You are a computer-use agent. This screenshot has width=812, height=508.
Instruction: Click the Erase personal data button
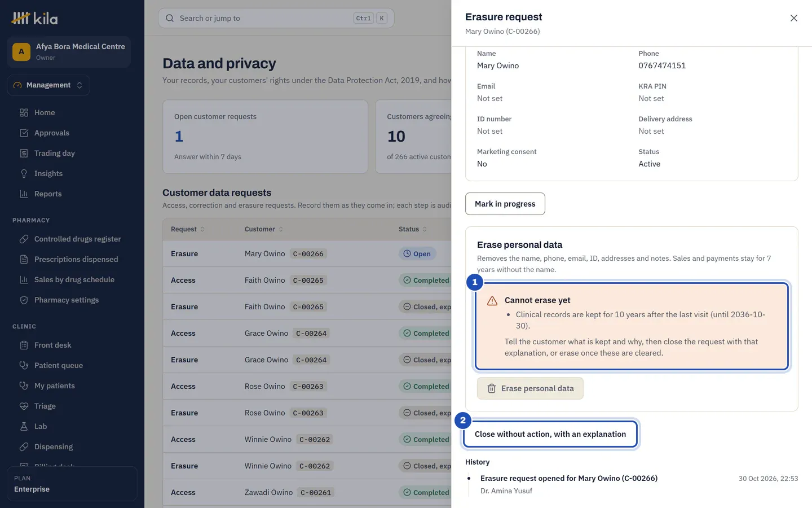click(x=530, y=388)
